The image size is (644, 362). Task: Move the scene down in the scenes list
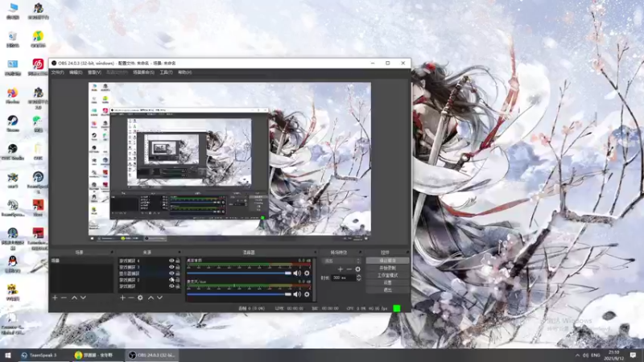[x=83, y=298]
